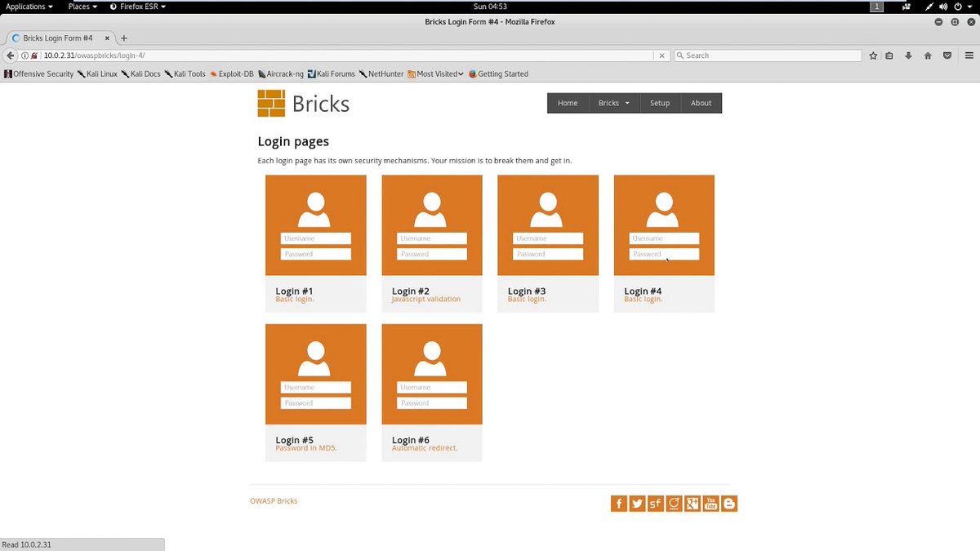Select workspace 1 indicator
980x551 pixels.
(x=877, y=7)
